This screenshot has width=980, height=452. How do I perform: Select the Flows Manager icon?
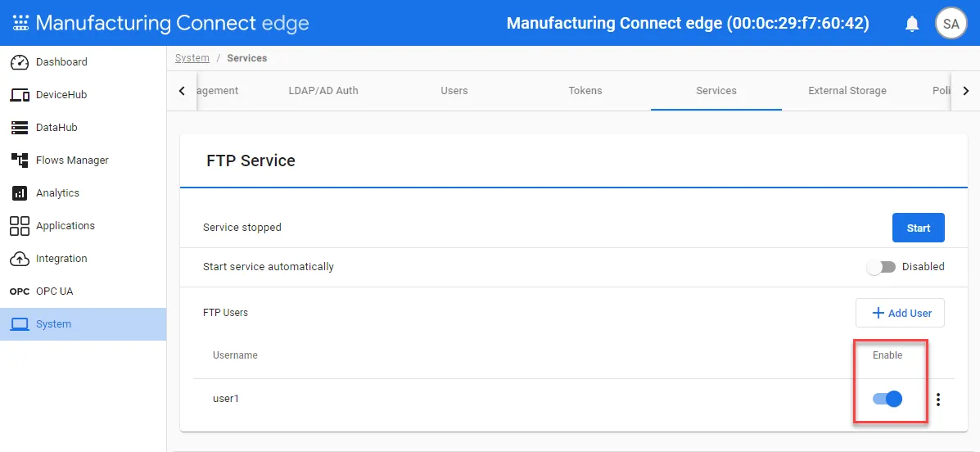[x=20, y=160]
